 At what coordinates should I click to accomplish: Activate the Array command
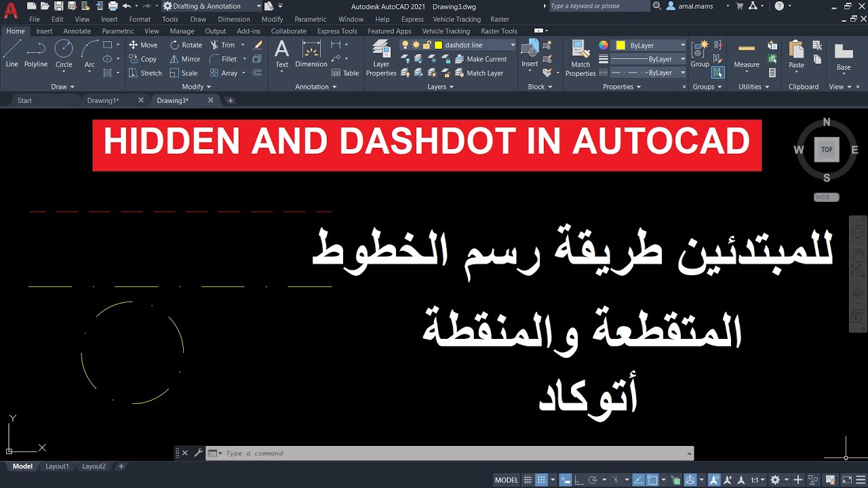[x=224, y=73]
